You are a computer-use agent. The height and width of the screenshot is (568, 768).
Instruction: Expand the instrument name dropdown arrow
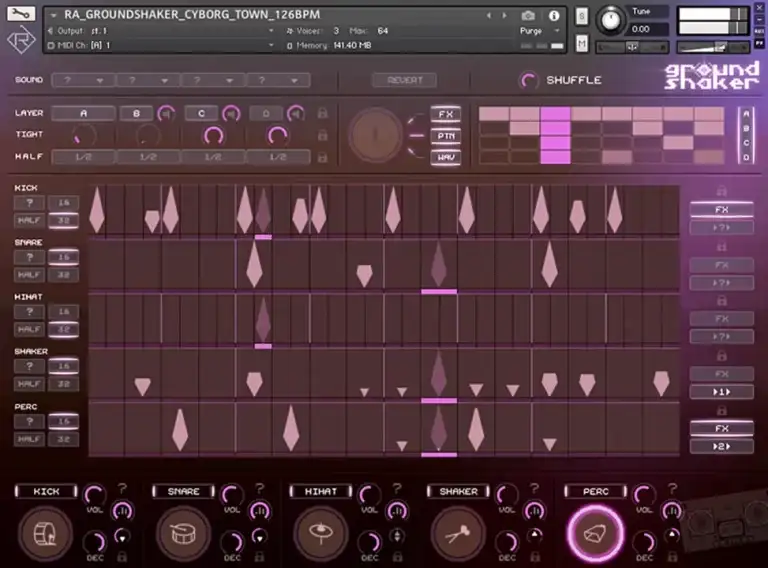coord(53,15)
